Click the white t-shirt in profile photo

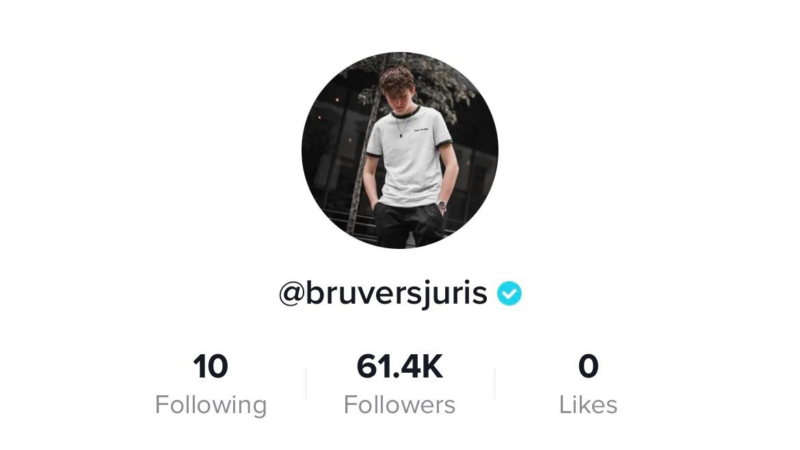409,158
